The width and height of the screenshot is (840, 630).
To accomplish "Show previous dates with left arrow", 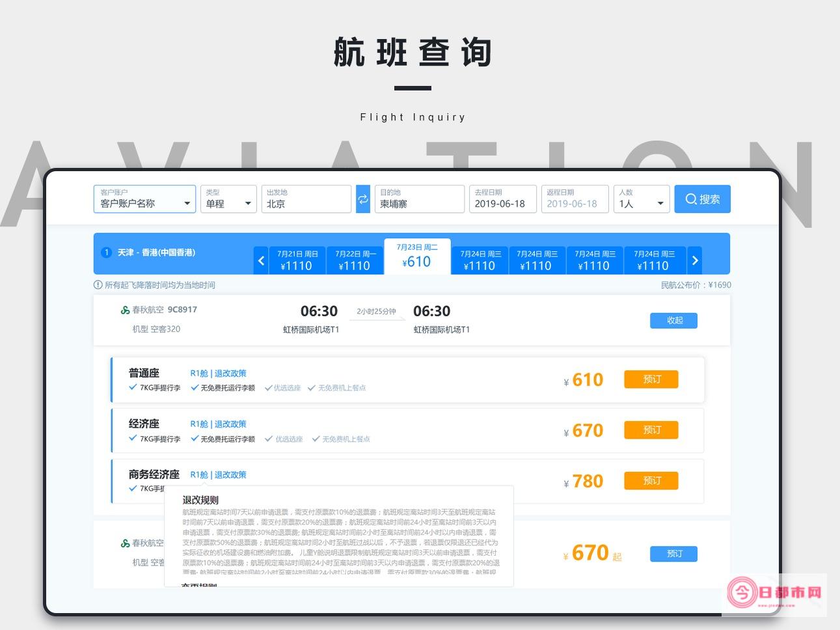I will click(261, 260).
